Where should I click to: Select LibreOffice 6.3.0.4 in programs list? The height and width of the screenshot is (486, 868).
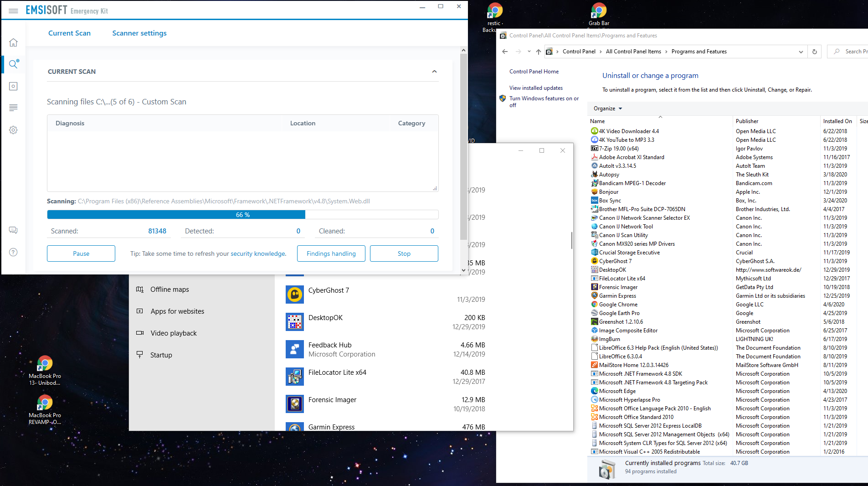[x=620, y=357]
